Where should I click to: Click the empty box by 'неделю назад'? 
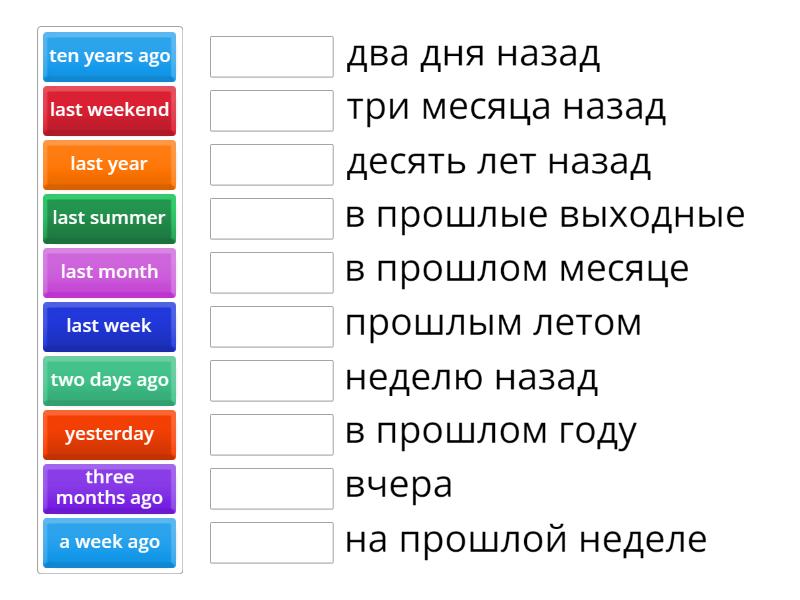[272, 380]
